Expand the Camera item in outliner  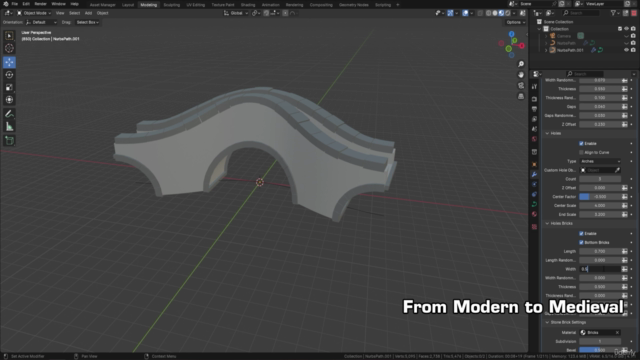pyautogui.click(x=546, y=36)
